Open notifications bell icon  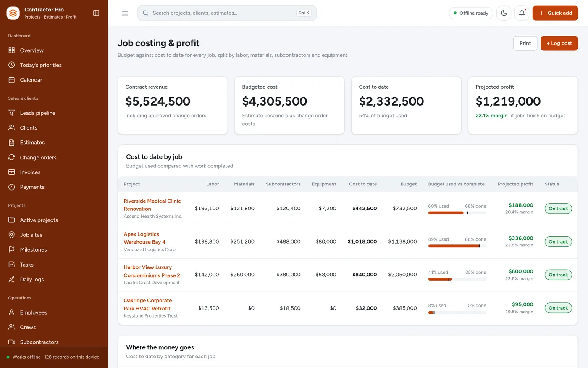coord(522,13)
